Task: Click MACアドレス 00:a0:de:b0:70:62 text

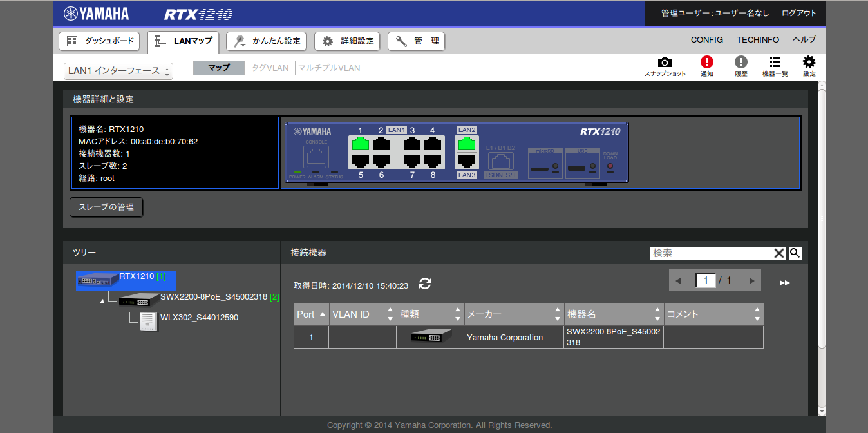Action: point(138,141)
